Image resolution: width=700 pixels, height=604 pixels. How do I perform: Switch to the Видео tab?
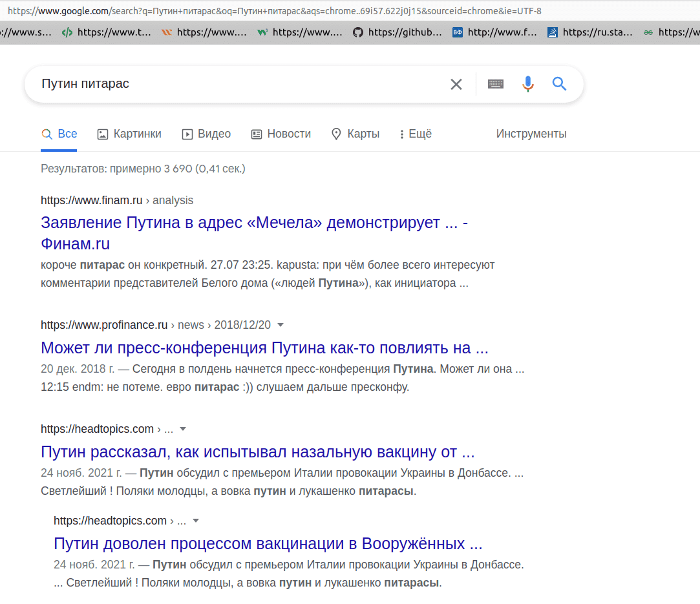click(206, 134)
